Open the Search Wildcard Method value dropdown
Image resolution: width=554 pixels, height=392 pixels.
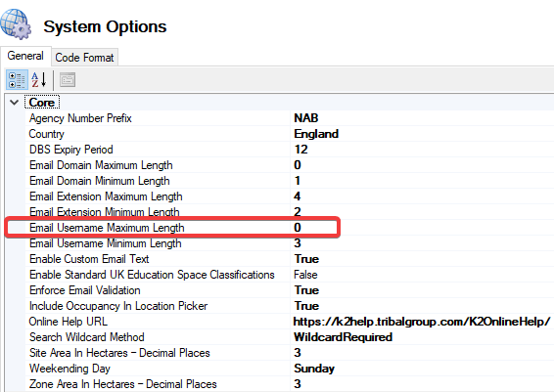point(422,337)
